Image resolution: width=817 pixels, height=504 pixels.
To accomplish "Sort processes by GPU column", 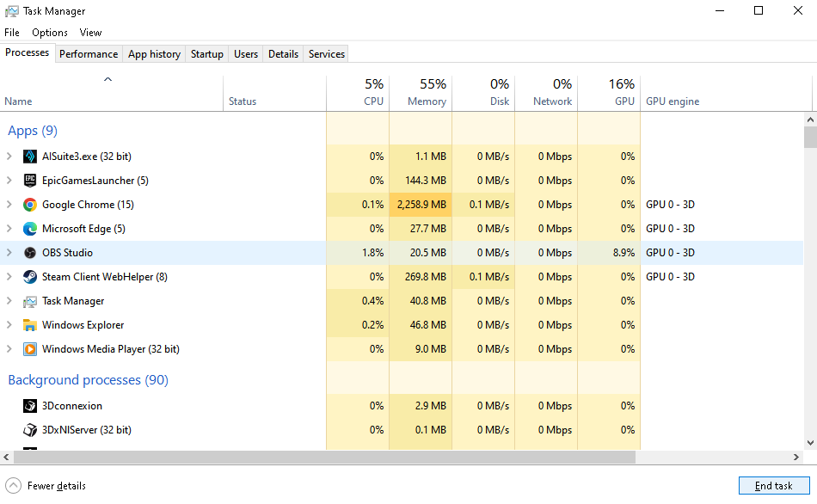I will click(x=609, y=94).
